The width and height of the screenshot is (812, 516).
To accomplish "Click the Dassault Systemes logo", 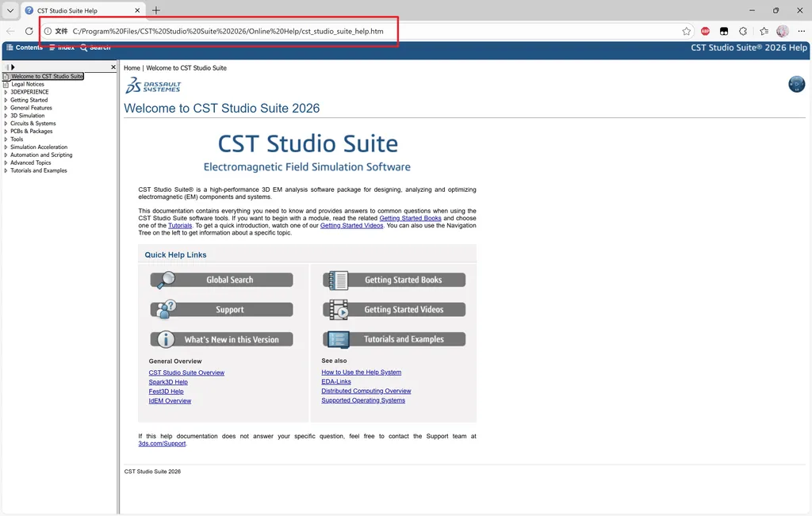I will click(x=153, y=86).
